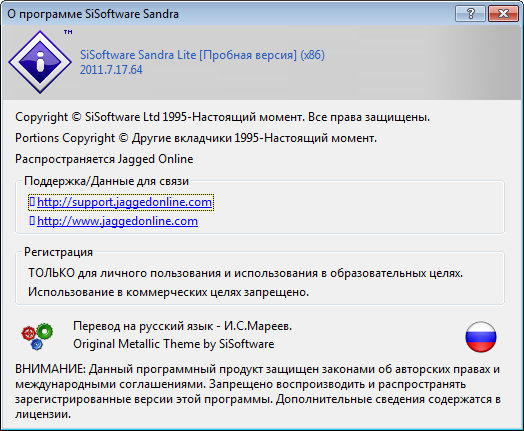The height and width of the screenshot is (431, 524).
Task: Click the Поддержка/Данные для связи group label
Action: tap(107, 181)
